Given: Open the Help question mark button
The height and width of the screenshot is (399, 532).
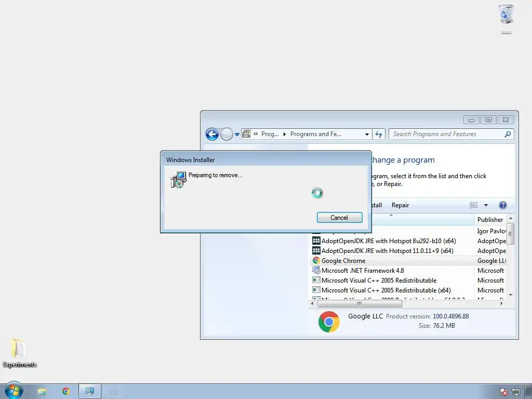Looking at the screenshot, I should [502, 205].
